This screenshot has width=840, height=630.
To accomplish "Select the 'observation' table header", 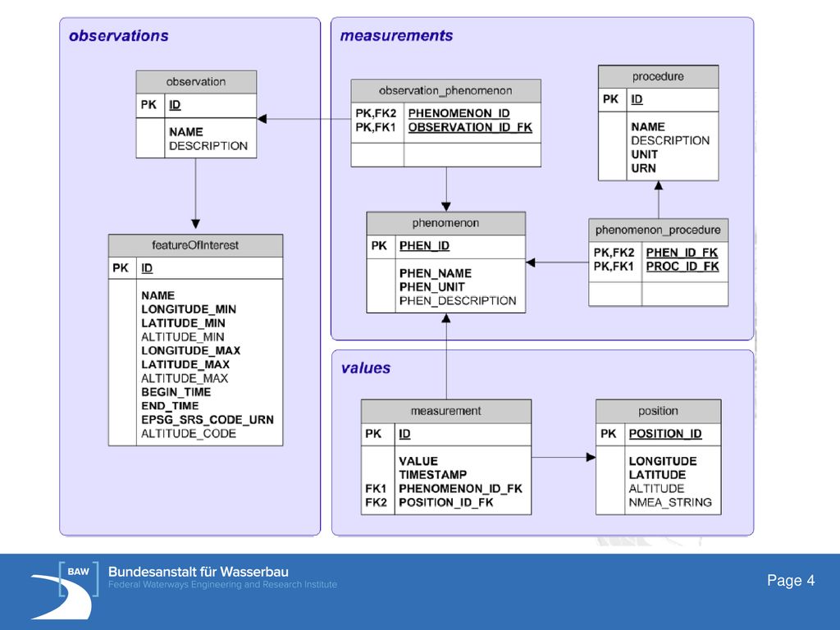I will [196, 82].
